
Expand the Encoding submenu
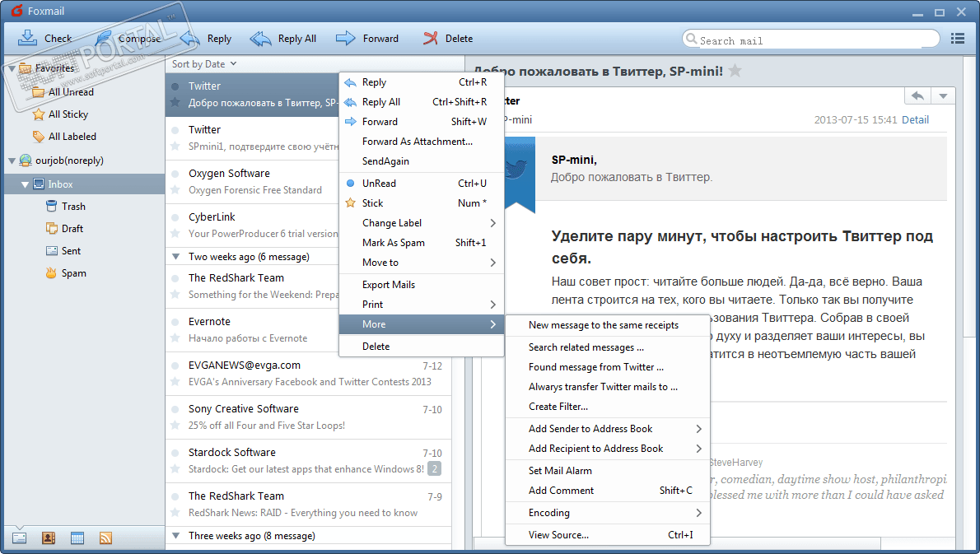608,513
